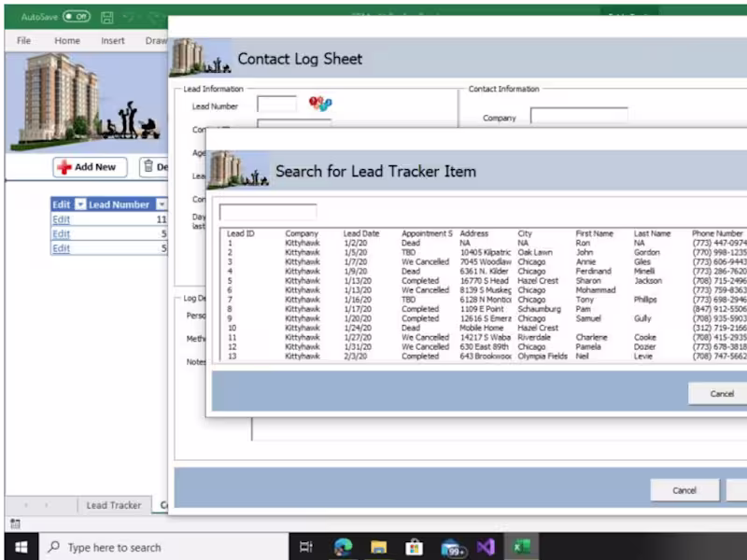
Task: Click the trash Delete button
Action: click(x=154, y=167)
